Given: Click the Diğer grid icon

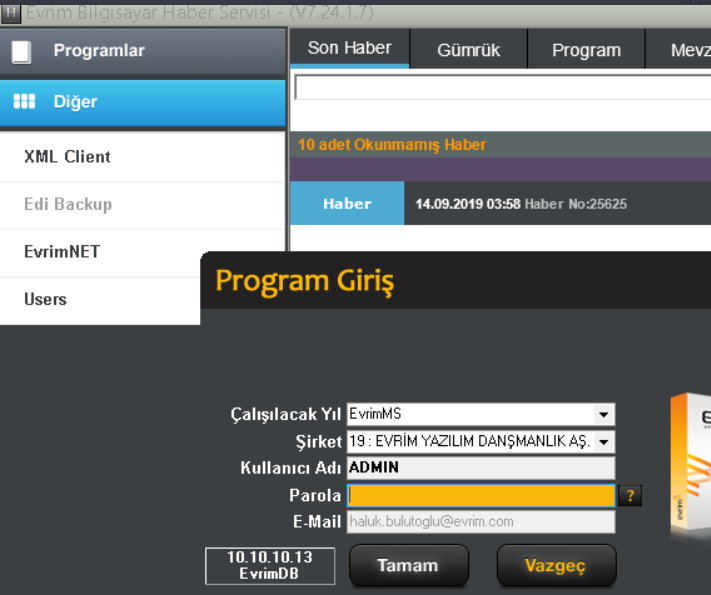Looking at the screenshot, I should (24, 101).
